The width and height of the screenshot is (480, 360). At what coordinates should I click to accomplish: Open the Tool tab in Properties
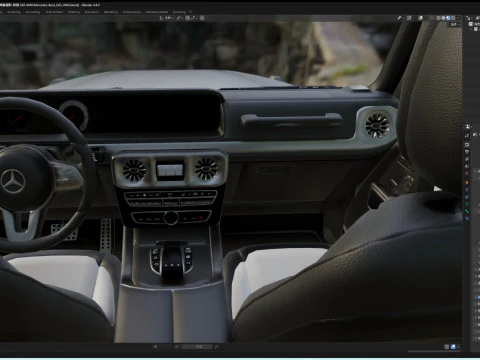[x=467, y=136]
